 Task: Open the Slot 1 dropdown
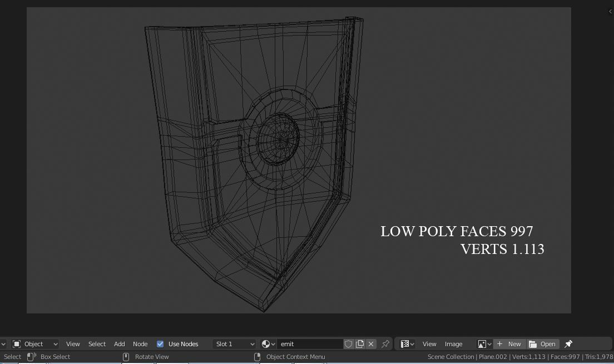point(234,343)
